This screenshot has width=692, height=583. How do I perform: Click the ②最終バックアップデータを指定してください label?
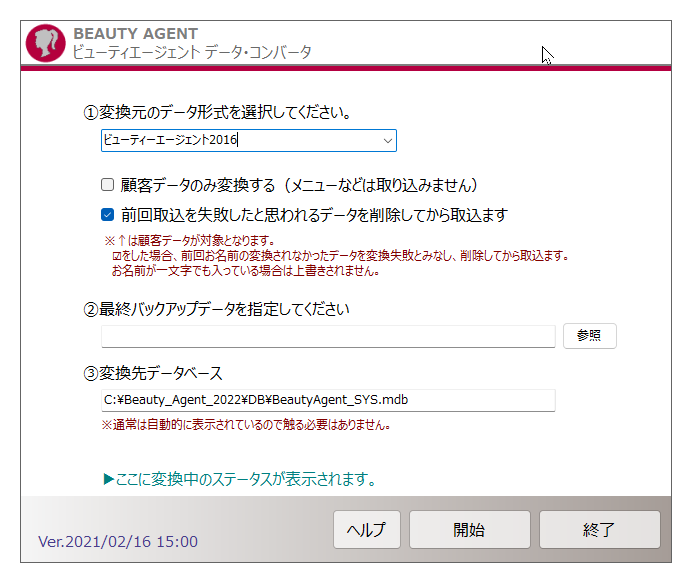click(x=216, y=309)
